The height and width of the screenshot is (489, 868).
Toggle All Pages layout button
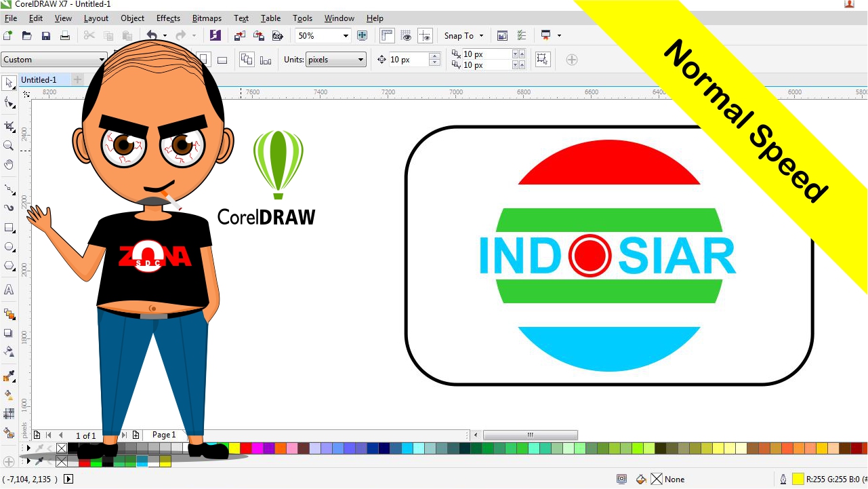(247, 60)
